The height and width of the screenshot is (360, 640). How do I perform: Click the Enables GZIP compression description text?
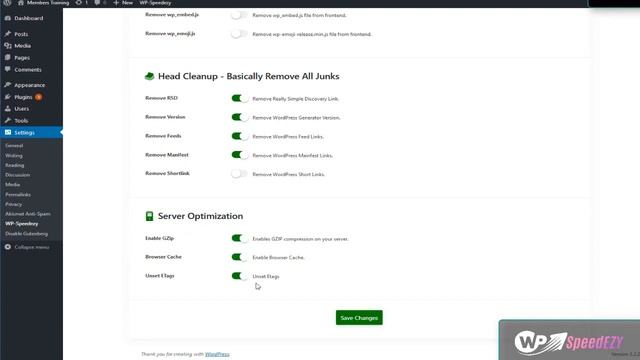(x=300, y=239)
